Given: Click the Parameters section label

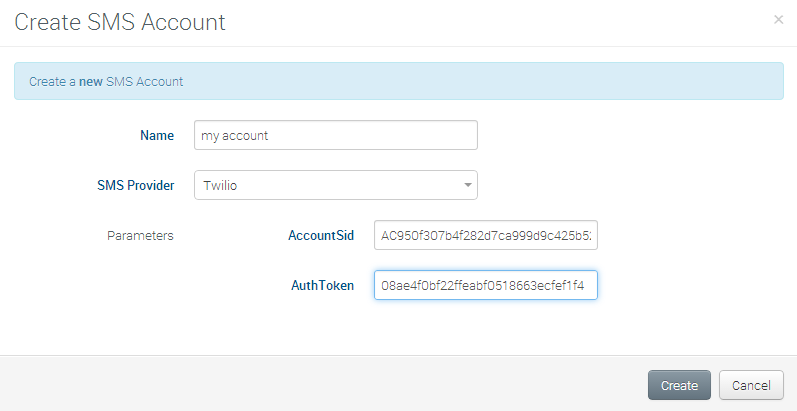Looking at the screenshot, I should [140, 236].
